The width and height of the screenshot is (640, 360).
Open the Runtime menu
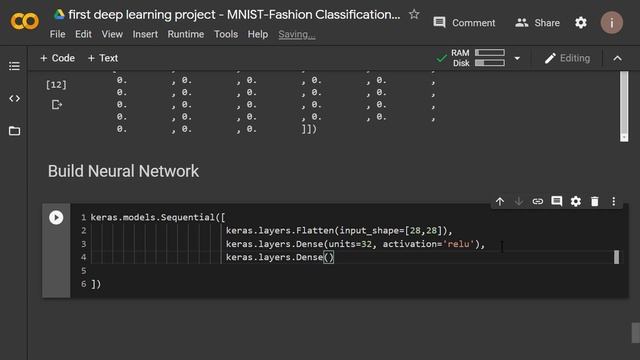click(x=186, y=34)
